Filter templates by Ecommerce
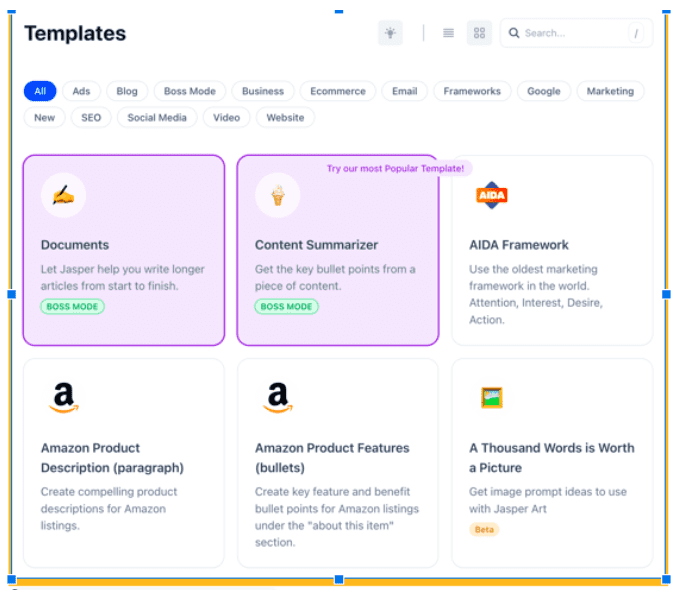679x590 pixels. click(x=338, y=91)
